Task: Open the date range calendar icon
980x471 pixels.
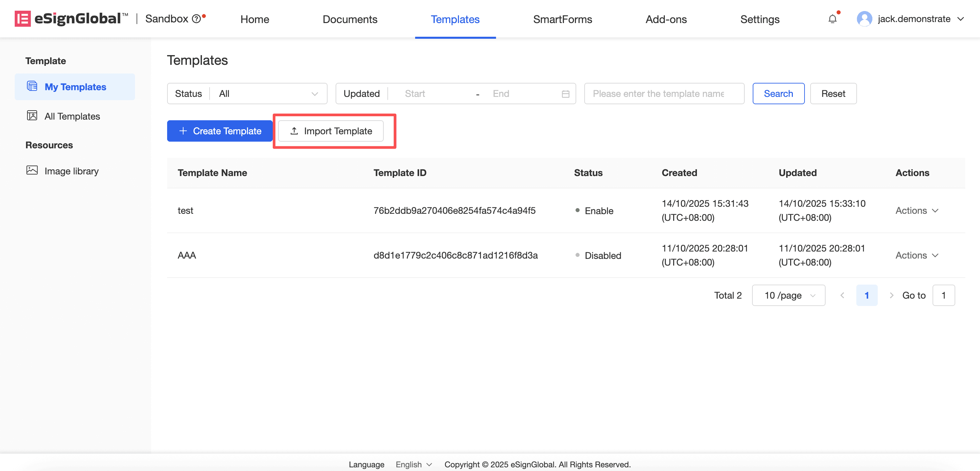Action: coord(565,94)
